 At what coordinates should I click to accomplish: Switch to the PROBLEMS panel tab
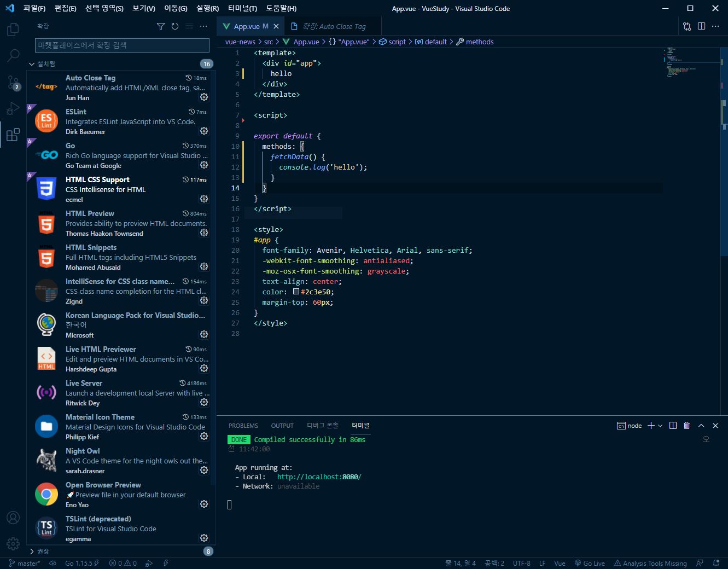[243, 426]
